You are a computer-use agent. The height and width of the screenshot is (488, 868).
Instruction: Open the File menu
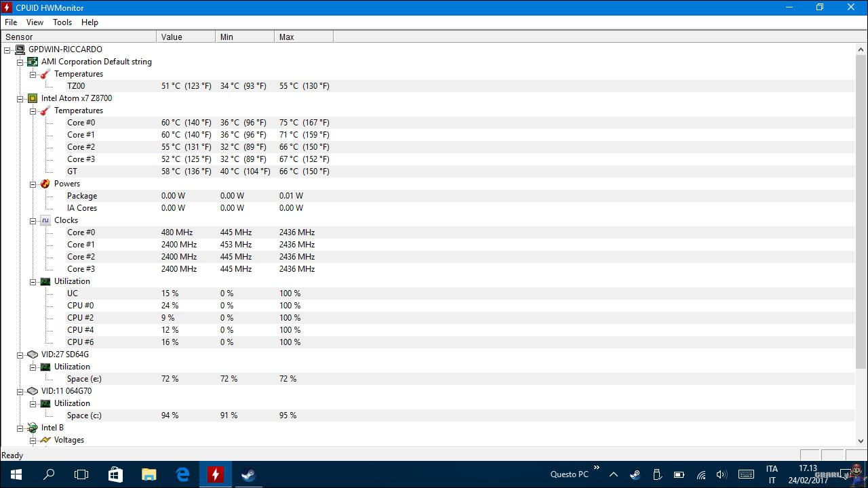11,22
